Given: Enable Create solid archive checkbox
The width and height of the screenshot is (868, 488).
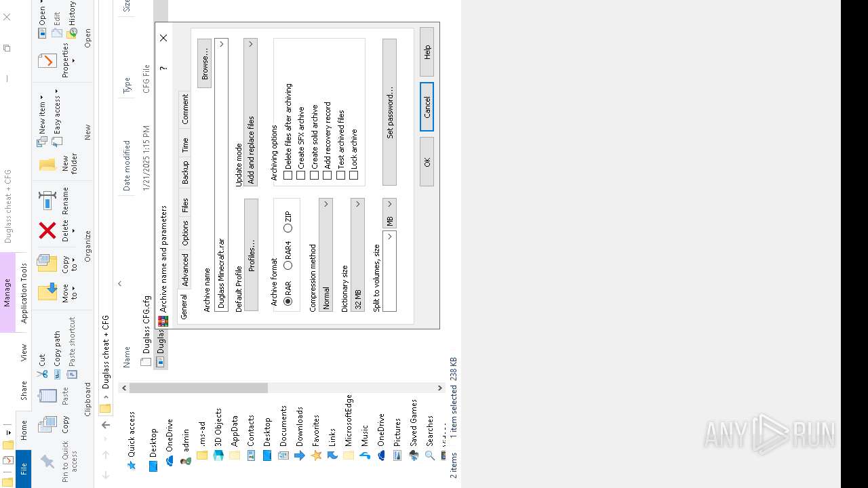Looking at the screenshot, I should coord(314,176).
